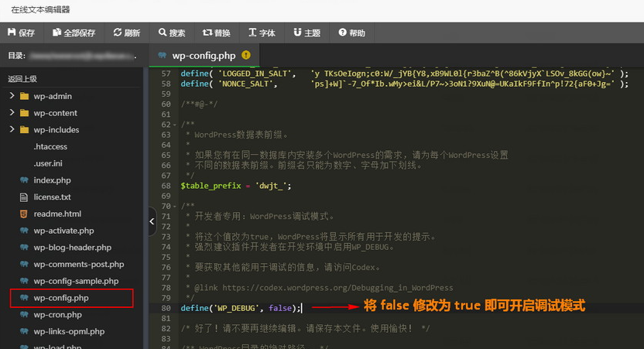Fold the comment block at line 62
Viewport: 644px width, 349px height.
click(175, 125)
